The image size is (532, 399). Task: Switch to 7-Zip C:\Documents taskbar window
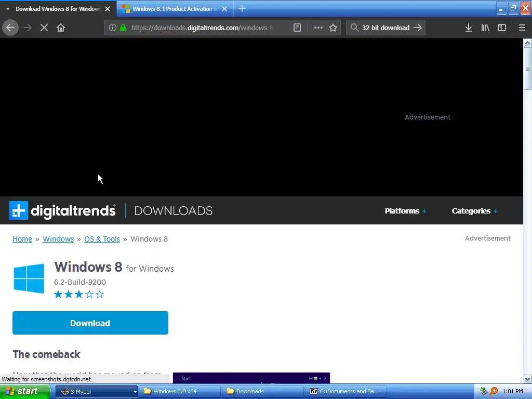(x=345, y=392)
